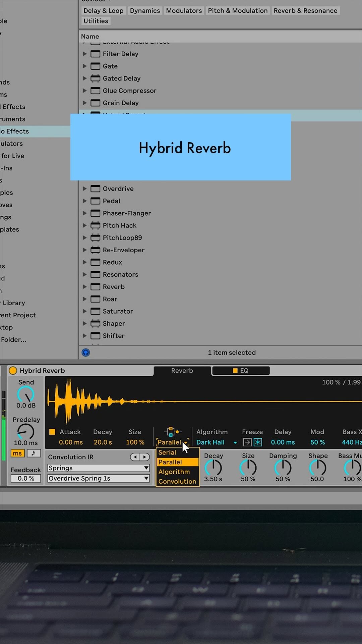Choose Serial from routing menu
This screenshot has height=644, width=362.
[x=167, y=452]
